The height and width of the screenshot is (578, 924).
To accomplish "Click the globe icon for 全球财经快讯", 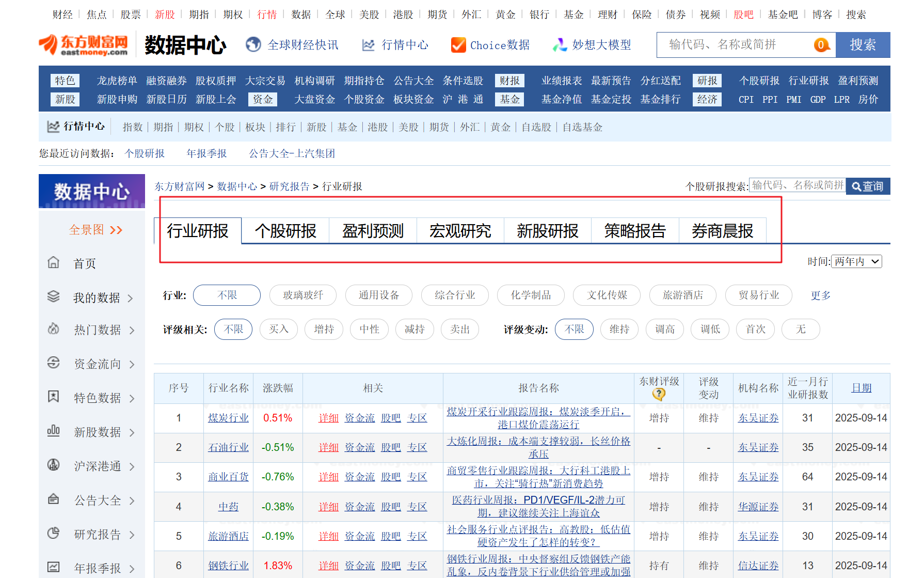I will point(253,45).
